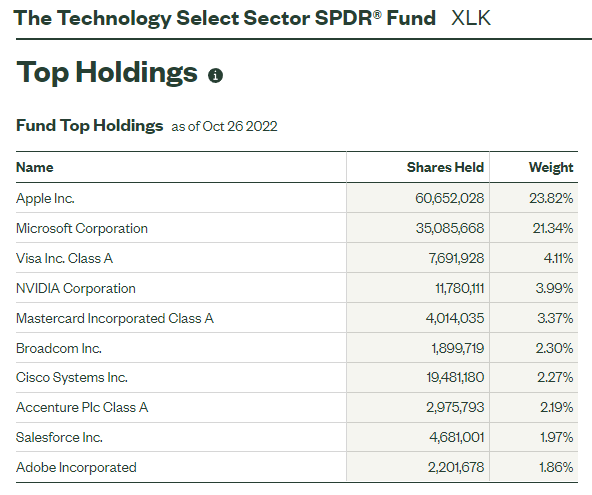Click the Oct 26 2022 as-of date

click(x=240, y=126)
